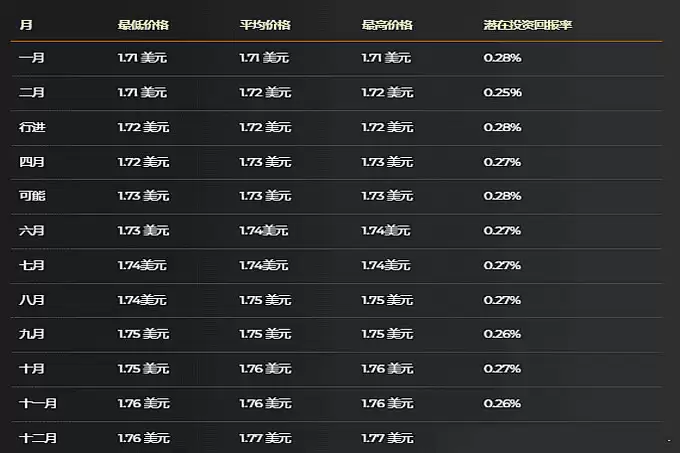The width and height of the screenshot is (680, 453).
Task: Click the 最高价格 column header
Action: (x=387, y=24)
